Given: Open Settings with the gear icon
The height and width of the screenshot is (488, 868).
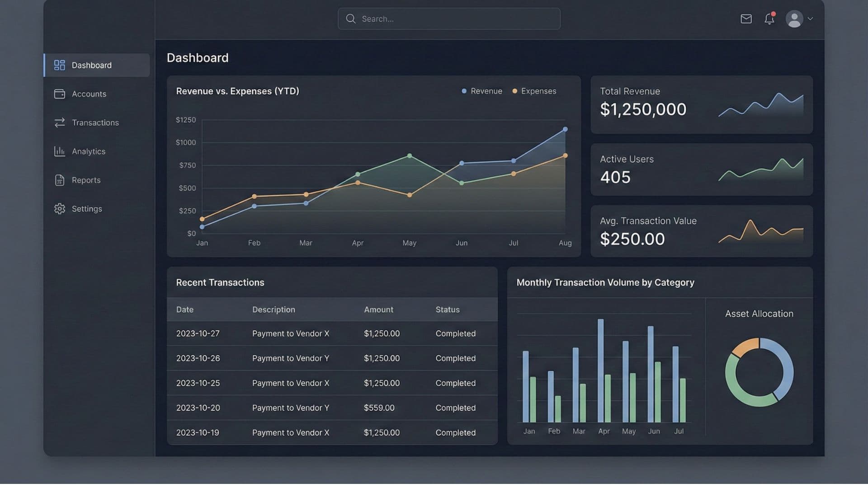Looking at the screenshot, I should point(59,208).
